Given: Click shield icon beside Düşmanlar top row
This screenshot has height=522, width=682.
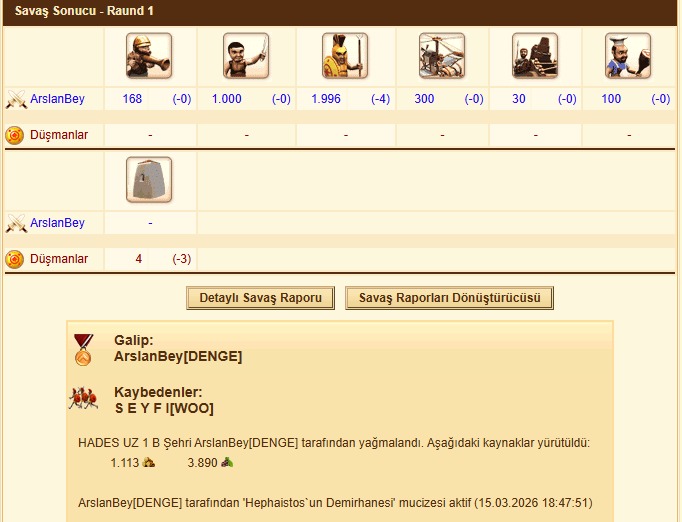Looking at the screenshot, I should (14, 135).
